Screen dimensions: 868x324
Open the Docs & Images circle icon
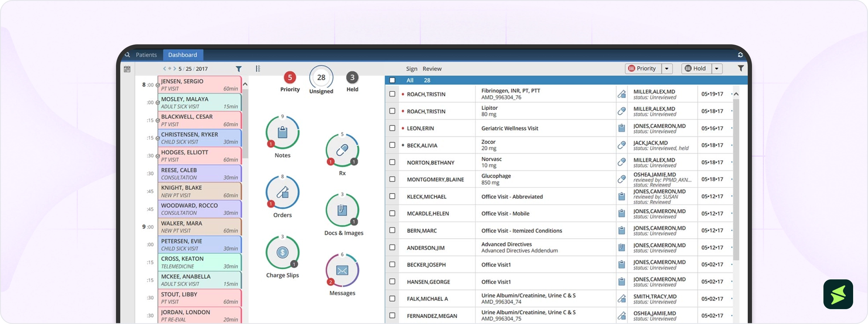point(342,210)
